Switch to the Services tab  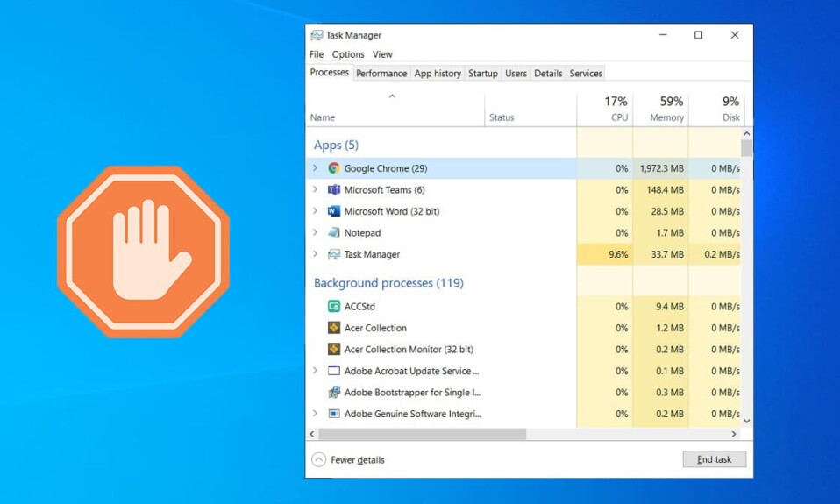pyautogui.click(x=586, y=74)
